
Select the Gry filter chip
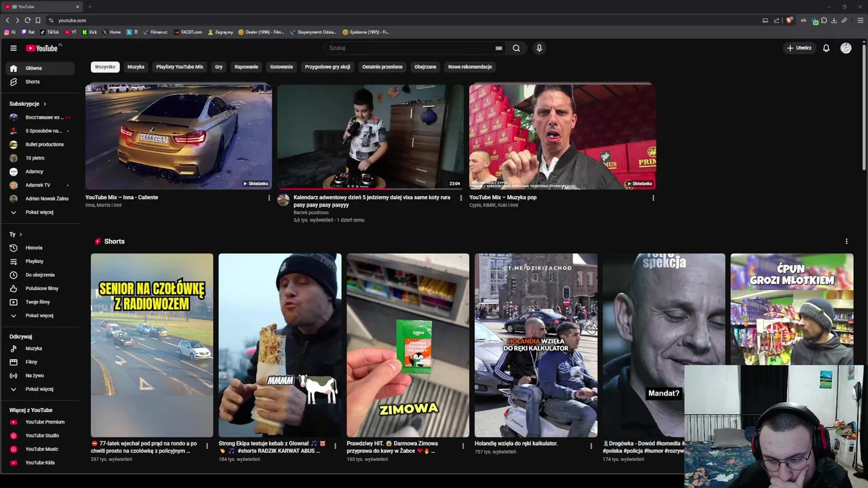218,66
